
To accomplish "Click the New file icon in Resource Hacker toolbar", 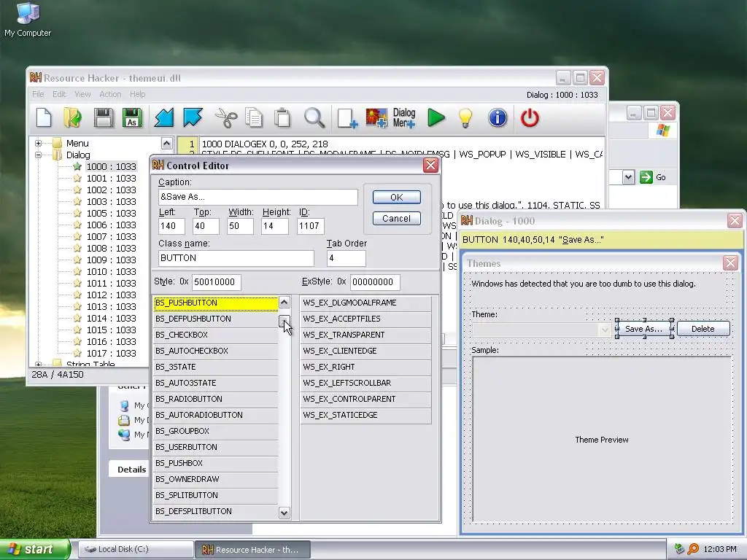I will click(x=44, y=117).
